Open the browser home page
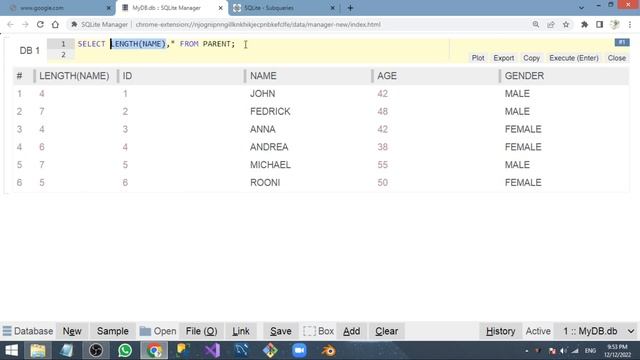 [x=55, y=24]
